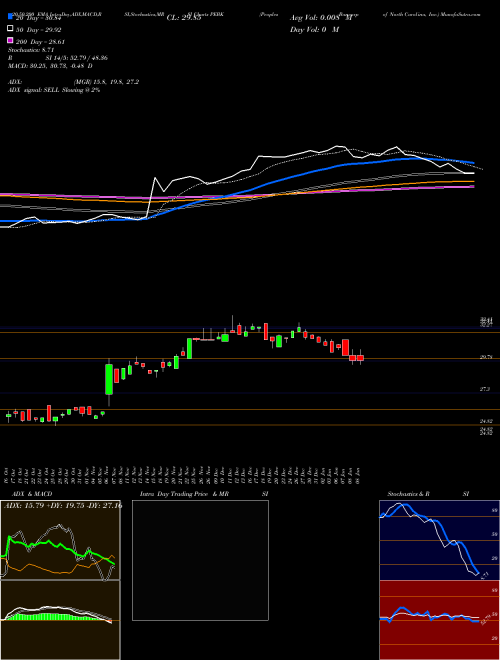
Task: Click the 'Stochastics: 8.71' reading
Action: 30,50
